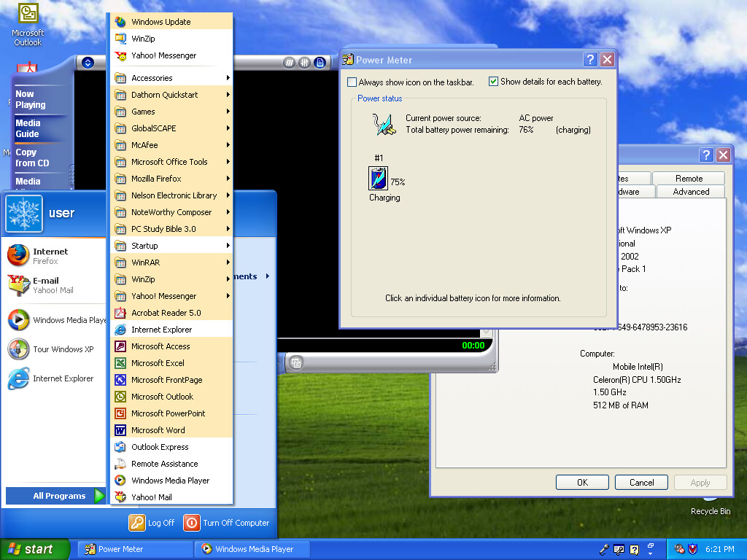Launch Microsoft Excel from All Programs
Screen dimensions: 747x560
pyautogui.click(x=172, y=363)
